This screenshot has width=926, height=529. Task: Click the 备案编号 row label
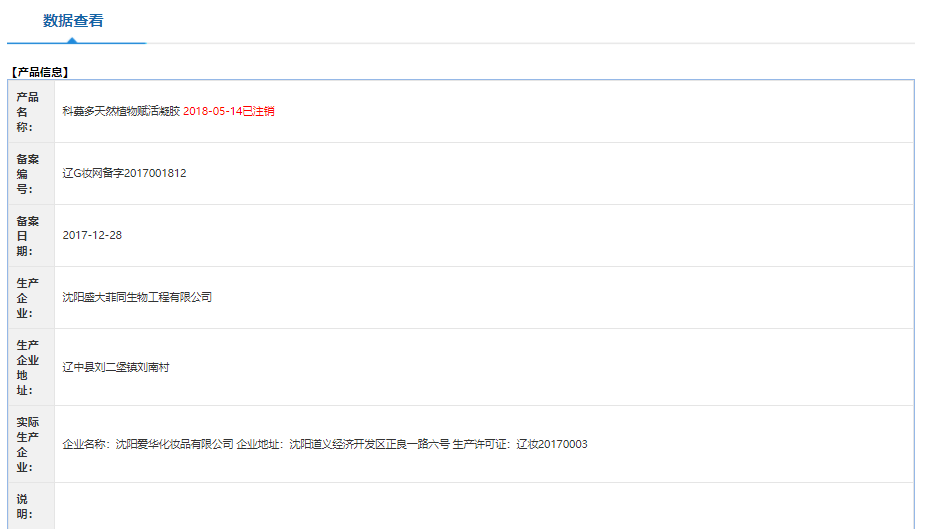[x=28, y=173]
